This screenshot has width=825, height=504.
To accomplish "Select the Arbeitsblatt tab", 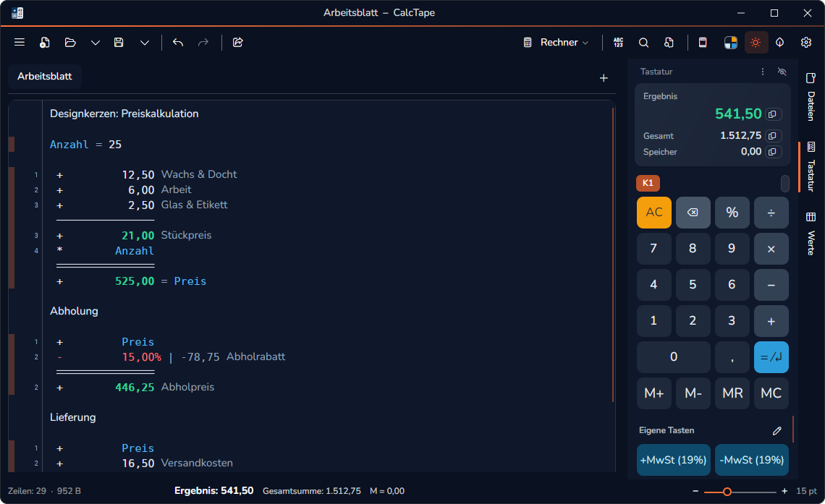I will coord(45,76).
